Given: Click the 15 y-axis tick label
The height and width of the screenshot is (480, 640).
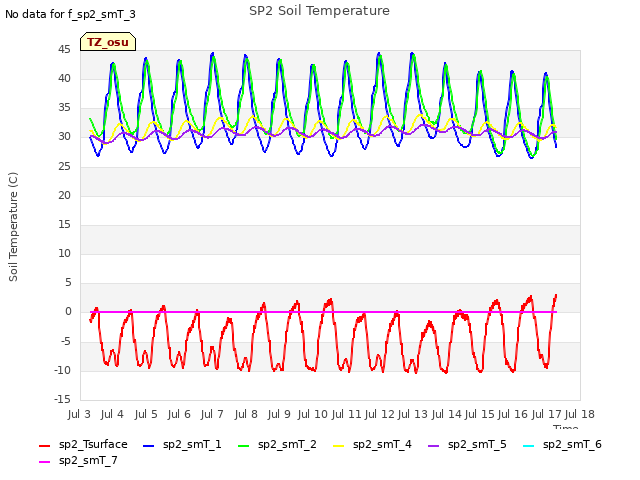Looking at the screenshot, I should pos(64,224).
